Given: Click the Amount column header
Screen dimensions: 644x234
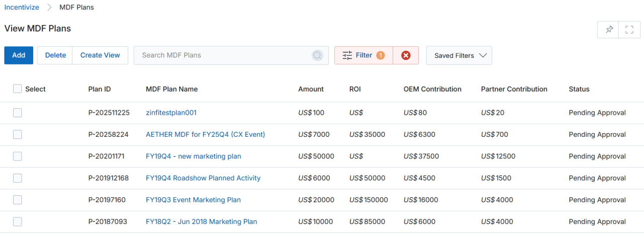Looking at the screenshot, I should (311, 89).
